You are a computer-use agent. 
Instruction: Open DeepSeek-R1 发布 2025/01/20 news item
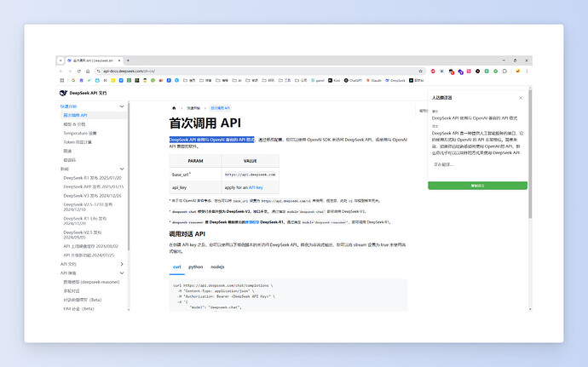point(93,178)
